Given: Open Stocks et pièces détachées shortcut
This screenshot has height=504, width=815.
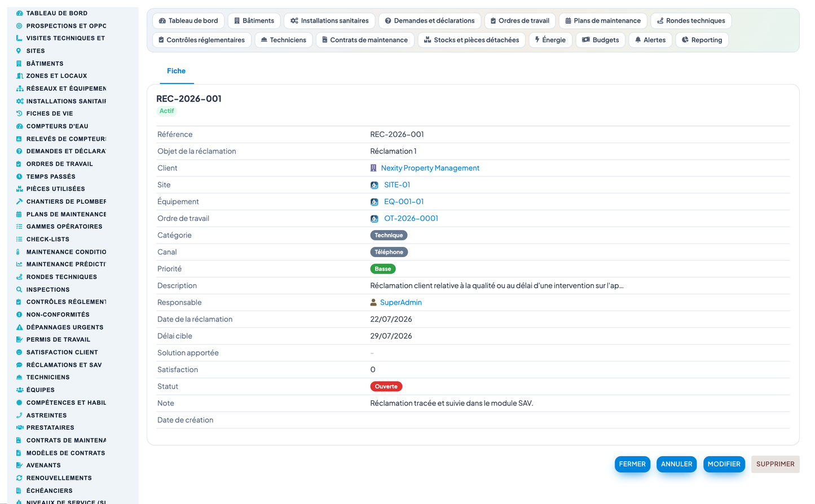Looking at the screenshot, I should 472,40.
